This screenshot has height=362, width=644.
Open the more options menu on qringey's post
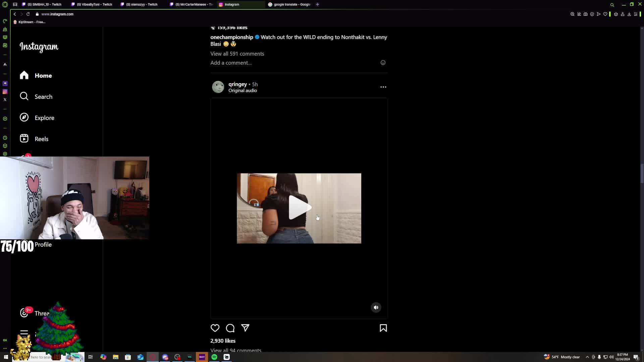383,87
